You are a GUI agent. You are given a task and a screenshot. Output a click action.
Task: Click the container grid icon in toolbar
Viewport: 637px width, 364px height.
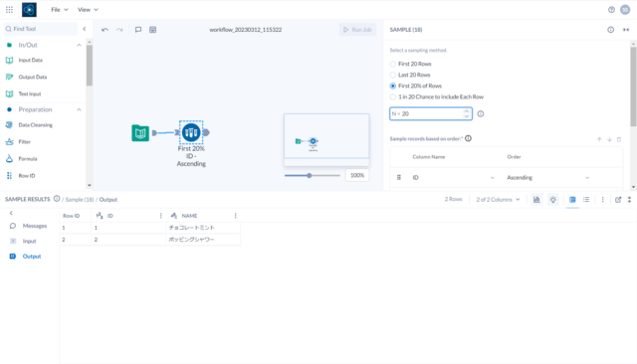coord(152,30)
